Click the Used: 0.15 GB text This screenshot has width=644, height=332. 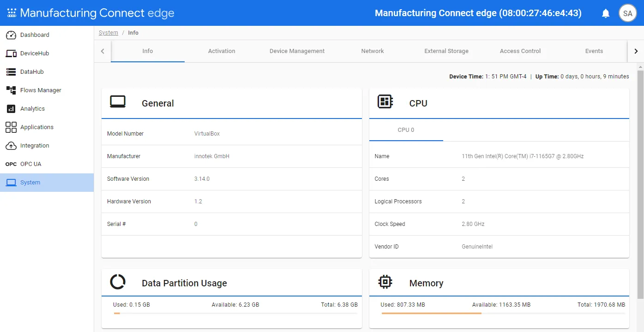coord(132,305)
